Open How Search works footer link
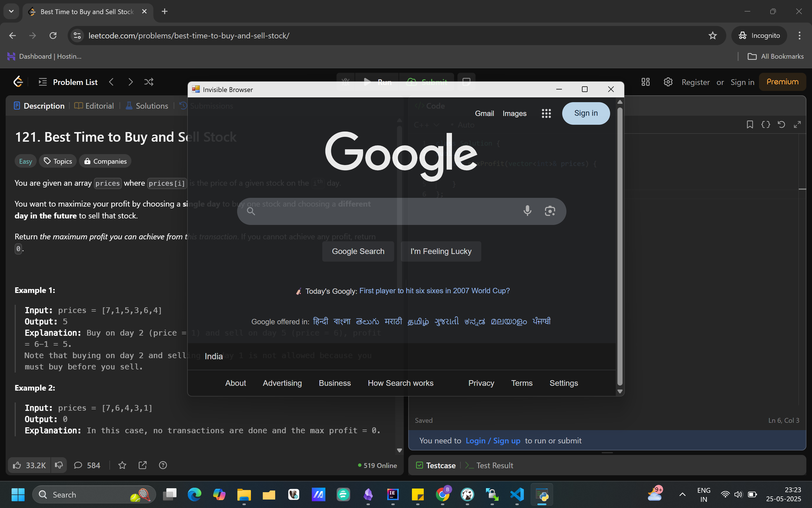812x508 pixels. 401,383
